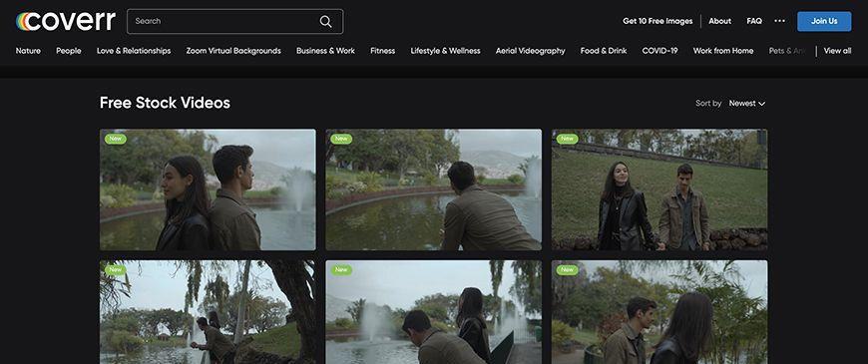Open Lifestyle & Wellness category
The image size is (868, 364).
(446, 51)
